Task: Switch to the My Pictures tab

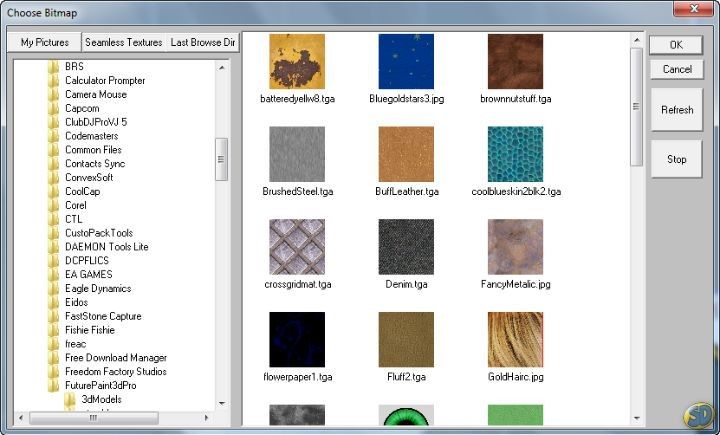Action: click(45, 42)
